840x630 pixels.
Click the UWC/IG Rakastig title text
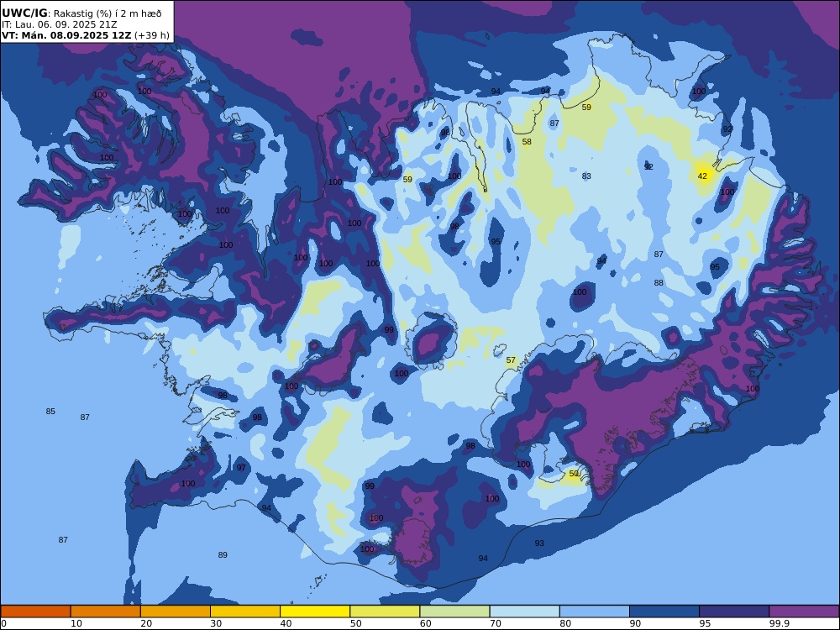click(81, 13)
